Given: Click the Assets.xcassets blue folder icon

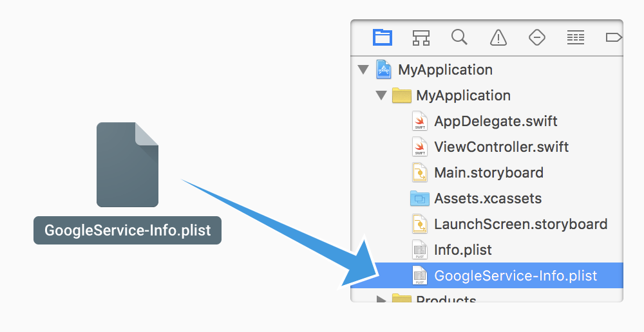Looking at the screenshot, I should (420, 198).
